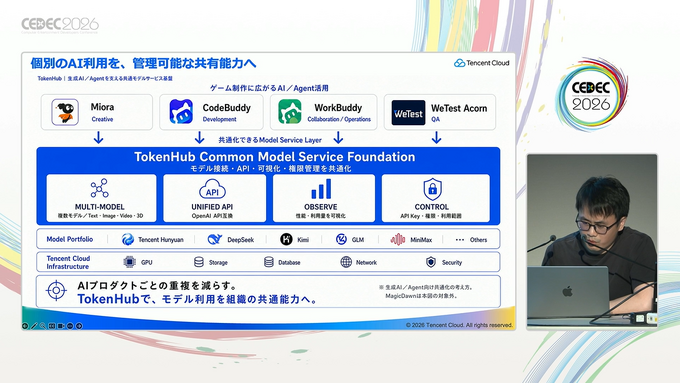Click 'Development' subtitle under CodeBuddy

point(219,119)
